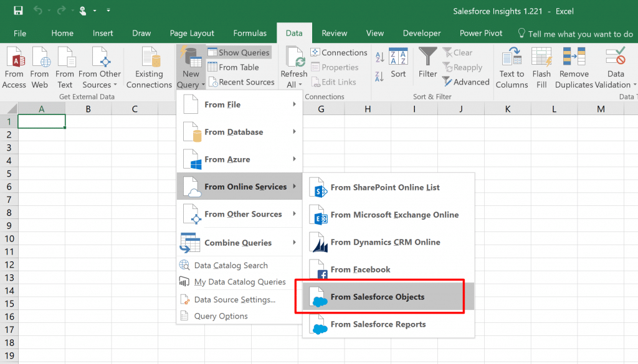The height and width of the screenshot is (364, 638).
Task: Select column B header
Action: pos(88,109)
